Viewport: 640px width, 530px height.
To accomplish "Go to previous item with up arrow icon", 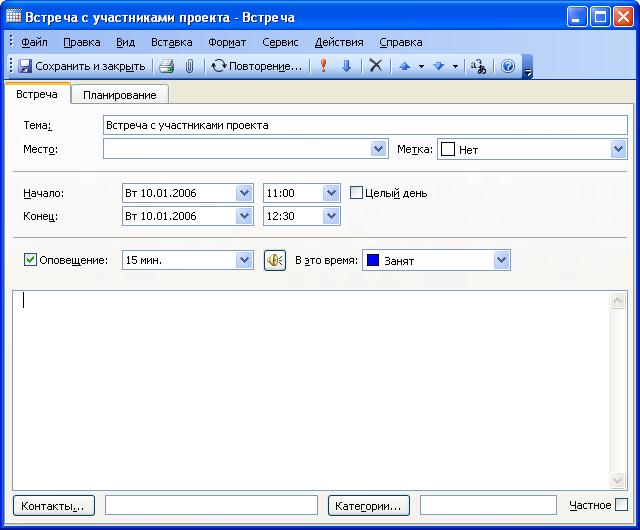I will (x=404, y=66).
